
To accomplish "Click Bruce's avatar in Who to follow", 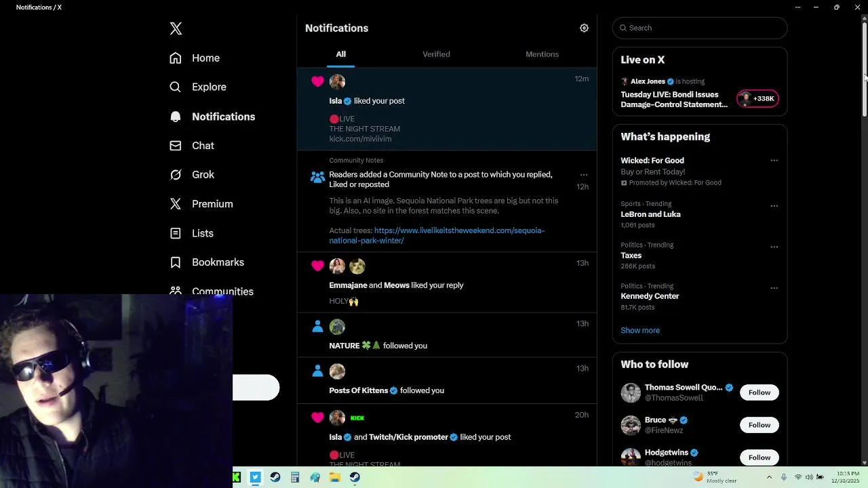I will [631, 425].
